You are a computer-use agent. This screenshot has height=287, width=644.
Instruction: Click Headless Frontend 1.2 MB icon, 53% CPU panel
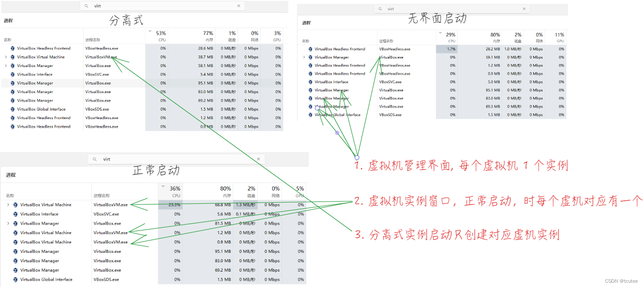click(13, 118)
